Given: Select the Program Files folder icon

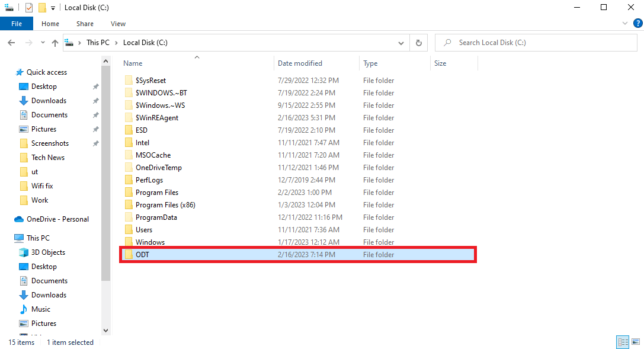Looking at the screenshot, I should click(129, 193).
